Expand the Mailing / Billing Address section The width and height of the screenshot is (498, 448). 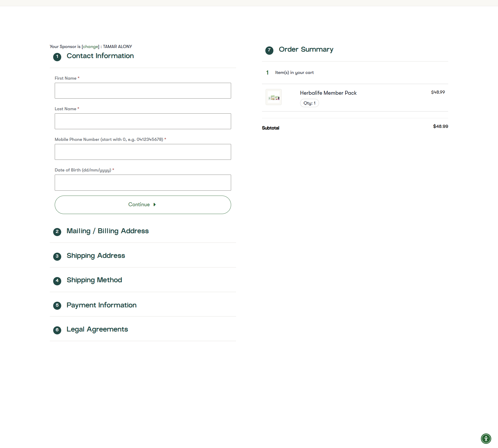(108, 231)
